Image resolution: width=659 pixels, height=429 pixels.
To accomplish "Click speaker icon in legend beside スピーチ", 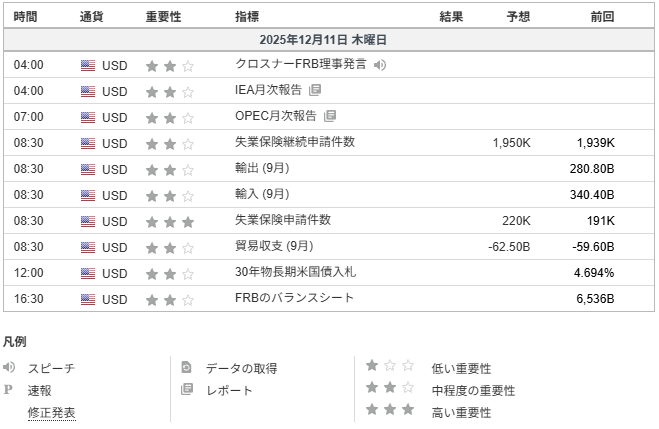I will point(10,368).
